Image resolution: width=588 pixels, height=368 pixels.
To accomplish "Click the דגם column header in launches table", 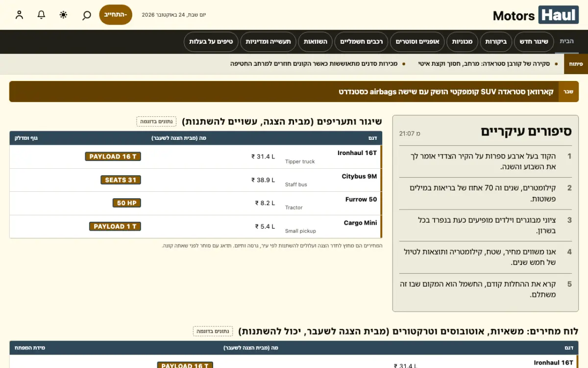I will coord(372,138).
